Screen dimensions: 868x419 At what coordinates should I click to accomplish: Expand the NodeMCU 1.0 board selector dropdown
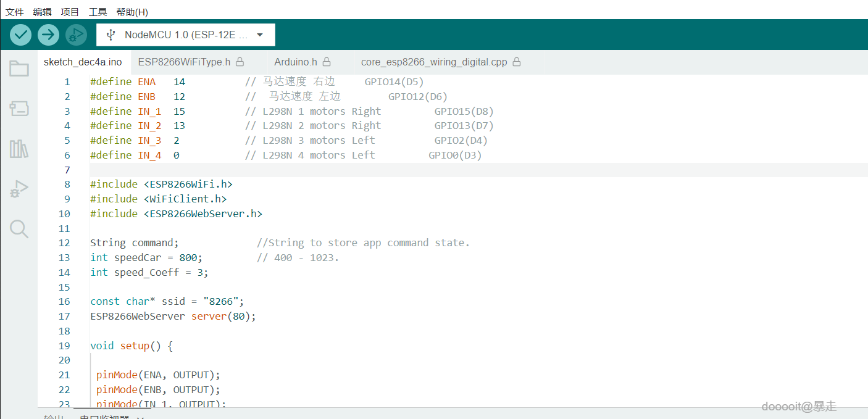[260, 35]
